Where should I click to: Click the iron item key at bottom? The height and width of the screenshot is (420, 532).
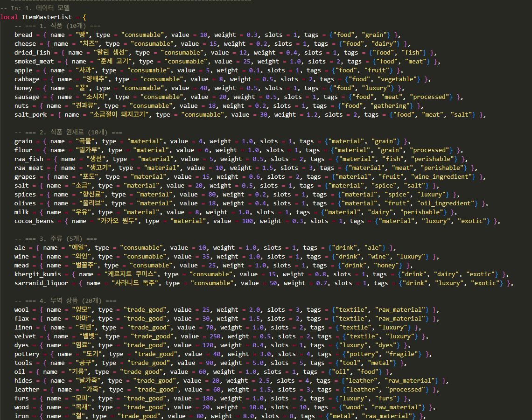[21, 416]
